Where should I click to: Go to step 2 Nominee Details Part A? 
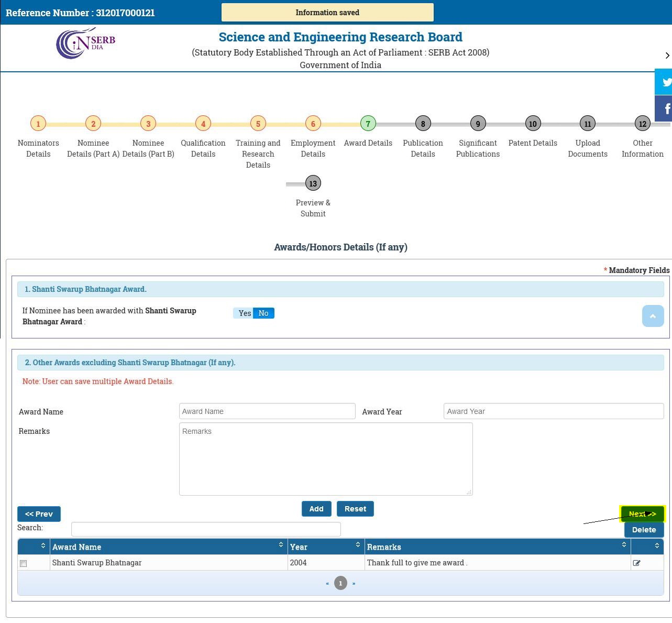coord(93,124)
